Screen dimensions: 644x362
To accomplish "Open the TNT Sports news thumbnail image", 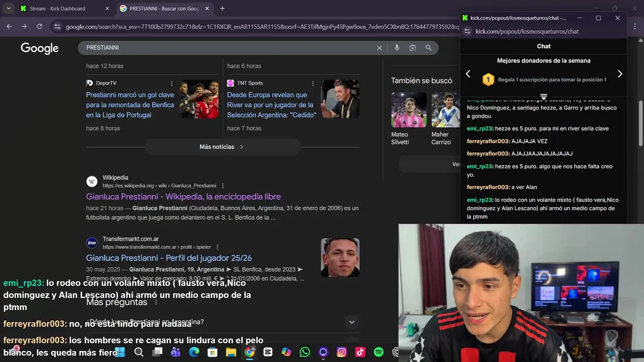I will point(340,99).
